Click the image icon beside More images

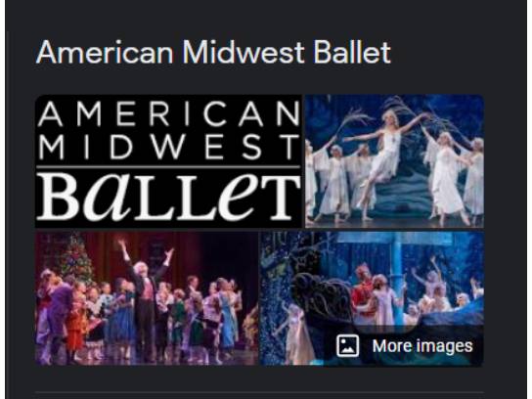(x=347, y=346)
